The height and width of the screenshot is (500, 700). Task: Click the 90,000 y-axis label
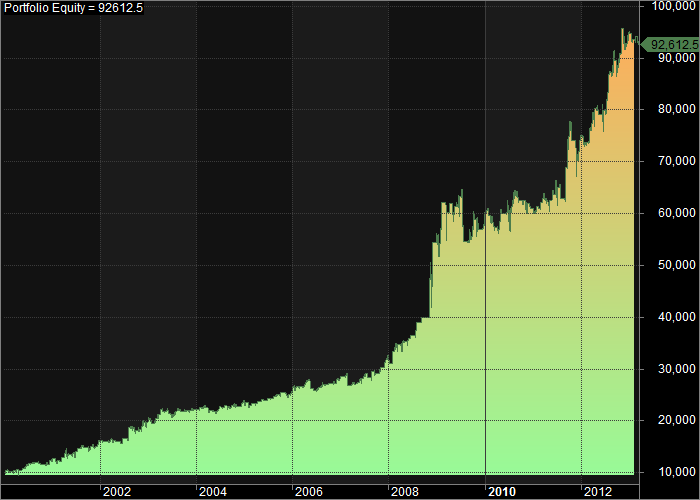[677, 58]
